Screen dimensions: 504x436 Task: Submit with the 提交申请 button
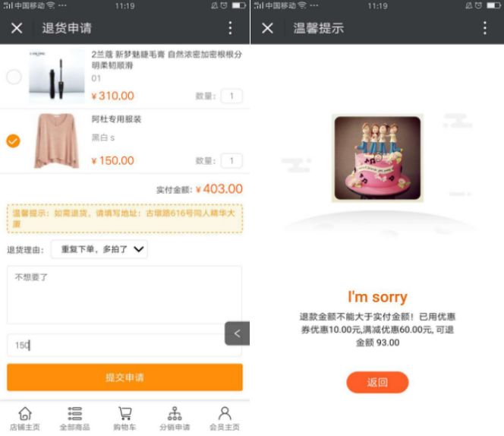pos(124,377)
